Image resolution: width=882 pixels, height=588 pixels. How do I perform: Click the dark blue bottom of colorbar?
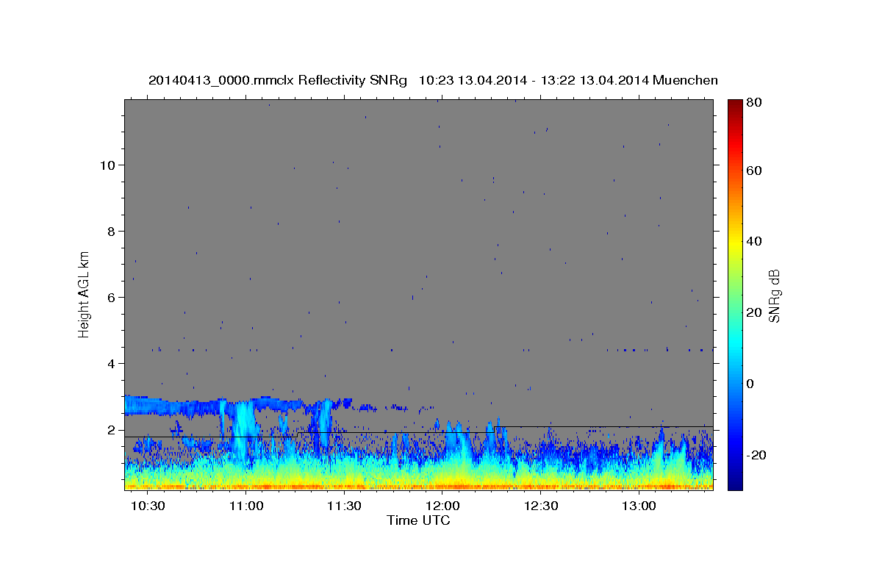click(x=735, y=481)
